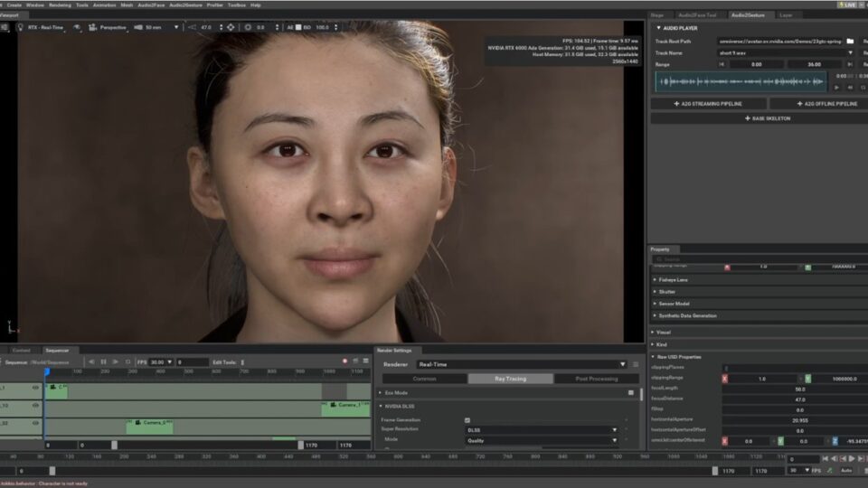The image size is (868, 488).
Task: Select the Post Processing render settings tab
Action: click(596, 379)
